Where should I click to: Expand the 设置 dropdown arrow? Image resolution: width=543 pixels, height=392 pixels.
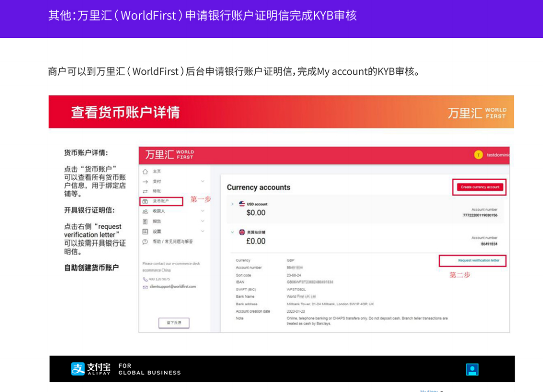[x=202, y=232]
